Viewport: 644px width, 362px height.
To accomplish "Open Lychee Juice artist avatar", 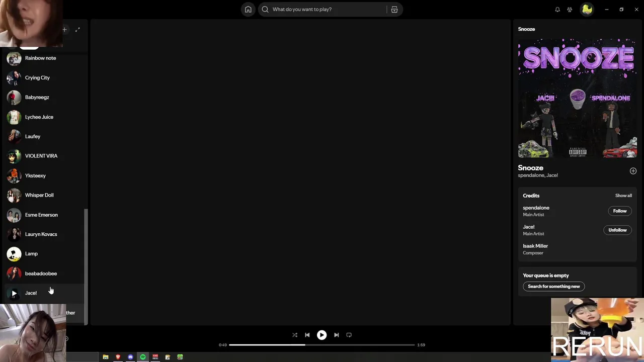I will (14, 117).
